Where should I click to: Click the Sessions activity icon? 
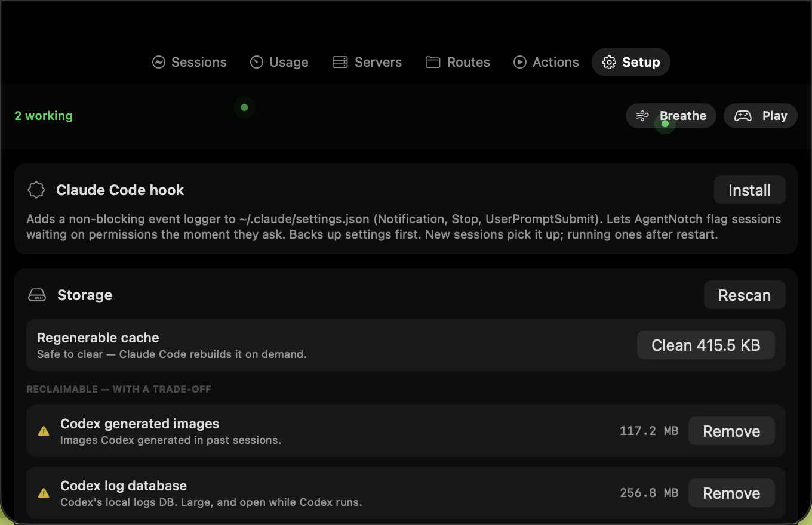158,62
